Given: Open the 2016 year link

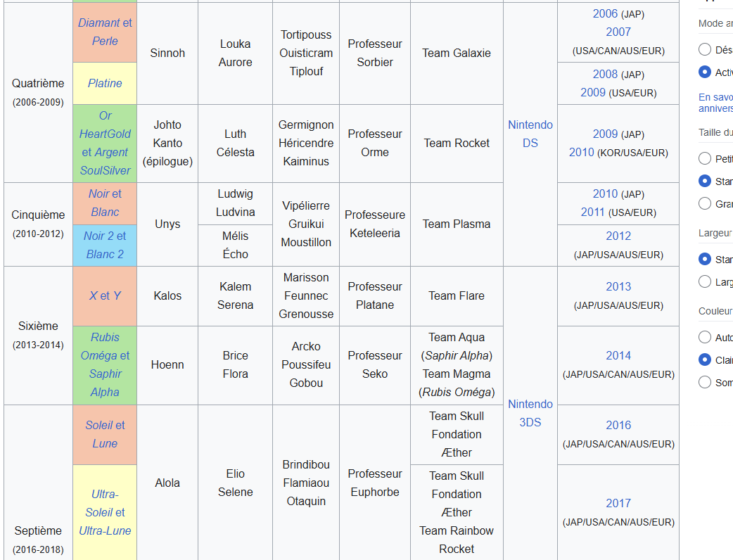Looking at the screenshot, I should [618, 426].
